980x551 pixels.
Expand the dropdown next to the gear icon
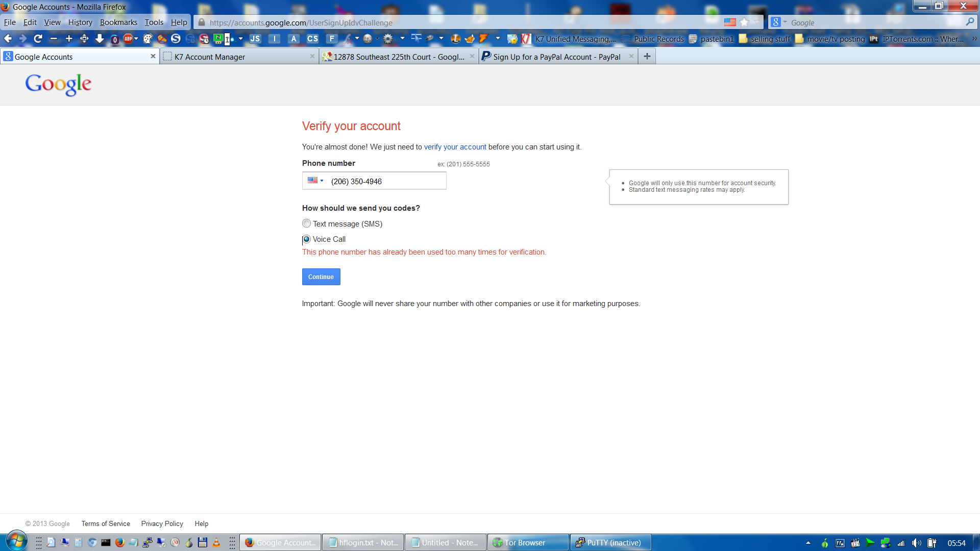pos(402,38)
